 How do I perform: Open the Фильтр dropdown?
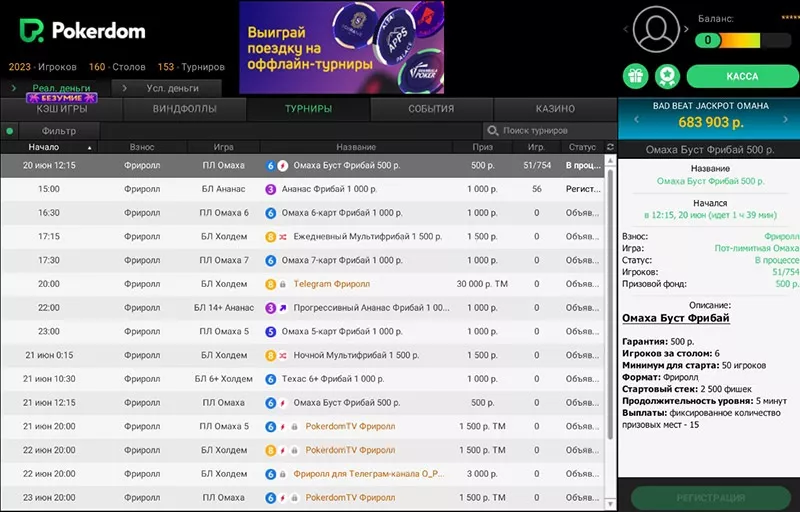point(58,130)
